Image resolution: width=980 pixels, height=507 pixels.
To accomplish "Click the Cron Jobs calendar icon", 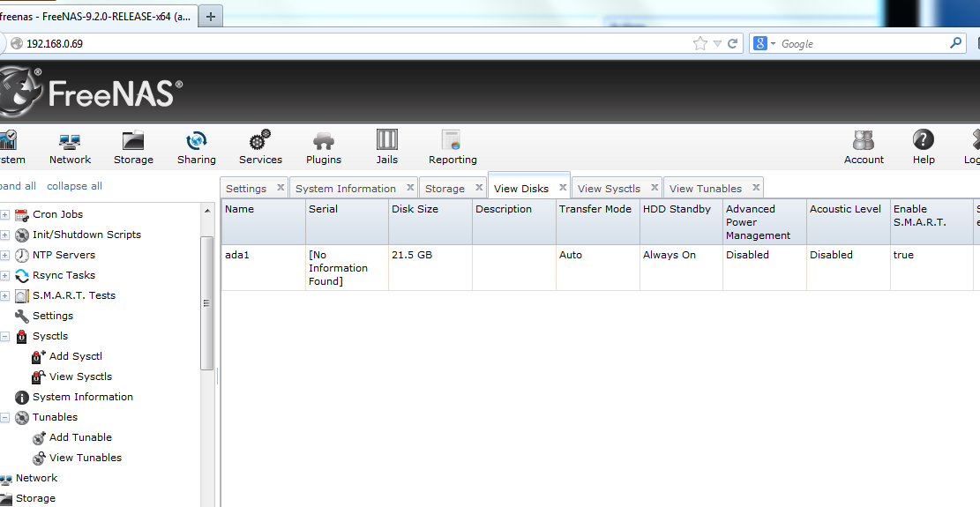I will [22, 215].
